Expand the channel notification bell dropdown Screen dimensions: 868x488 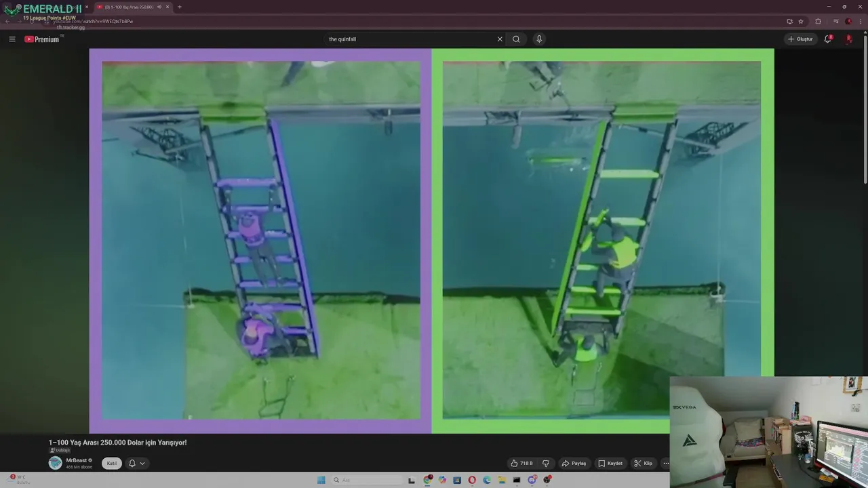(x=137, y=464)
